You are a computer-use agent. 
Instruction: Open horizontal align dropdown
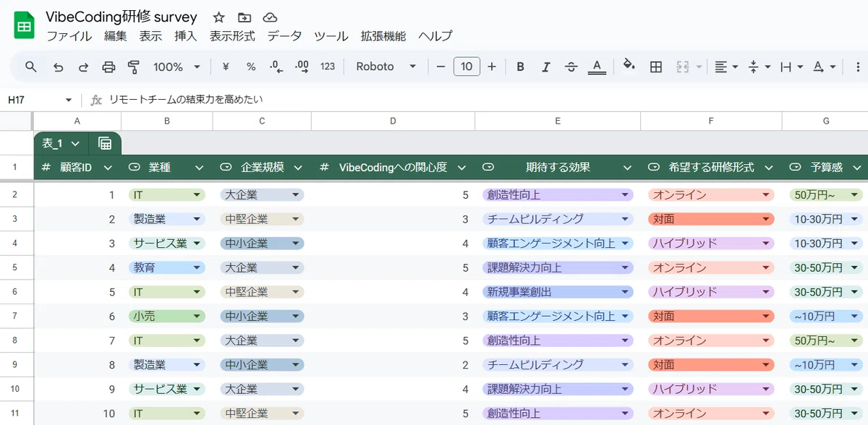click(x=726, y=66)
